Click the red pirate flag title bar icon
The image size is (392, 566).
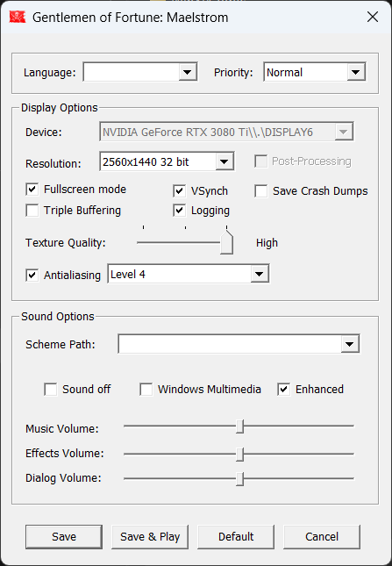(18, 17)
